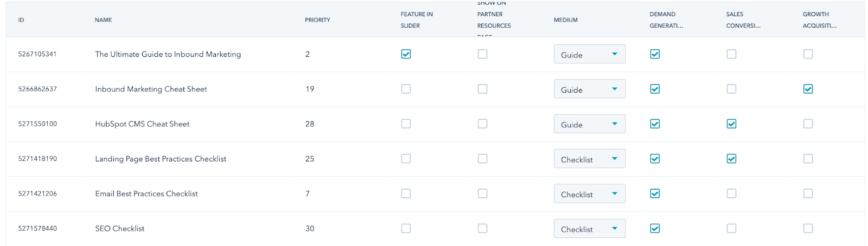This screenshot has height=246, width=868.
Task: Open Medium dropdown for The Ultimate Guide row
Action: 590,54
